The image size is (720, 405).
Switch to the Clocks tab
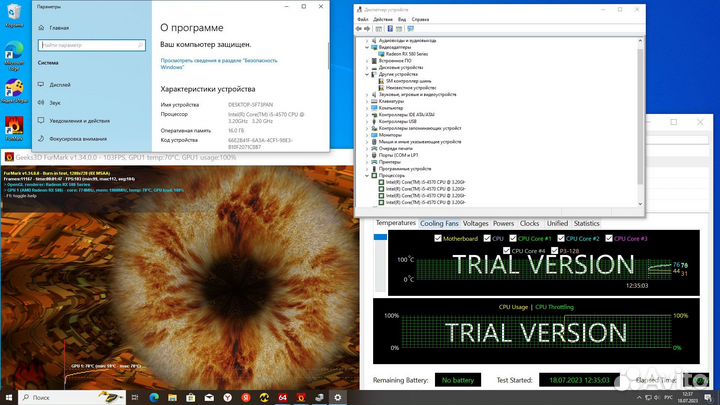pyautogui.click(x=529, y=224)
